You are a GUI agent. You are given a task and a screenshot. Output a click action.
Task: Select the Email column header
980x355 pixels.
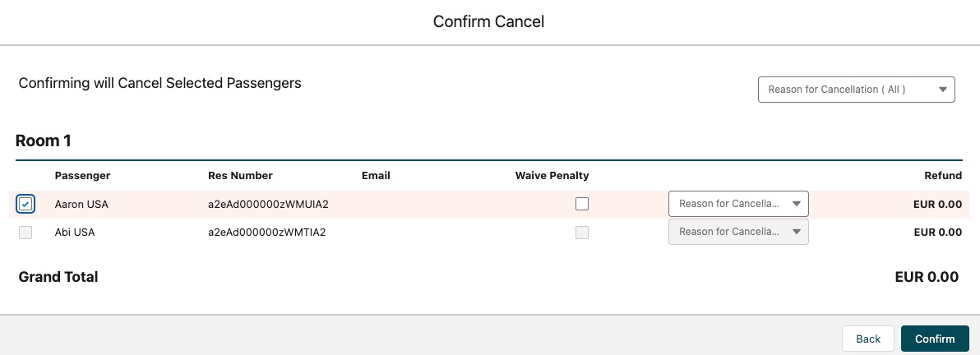[376, 175]
